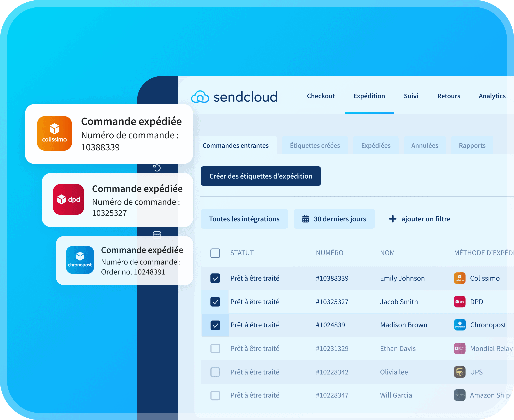This screenshot has height=420, width=514.
Task: Click order number #10231329 in the table
Action: click(x=332, y=349)
